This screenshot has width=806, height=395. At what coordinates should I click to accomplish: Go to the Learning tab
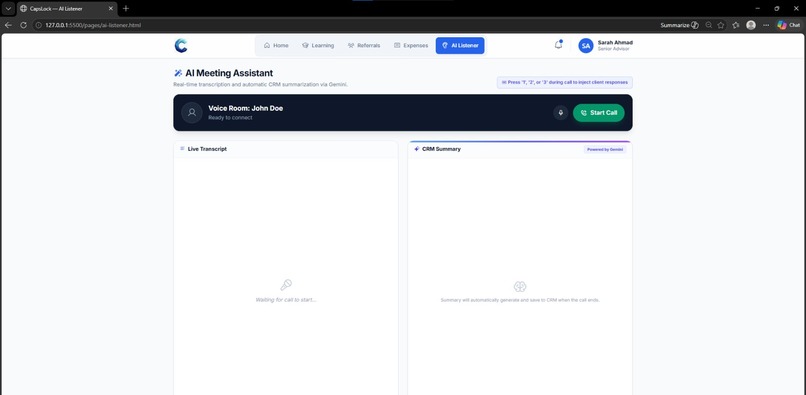(x=318, y=45)
